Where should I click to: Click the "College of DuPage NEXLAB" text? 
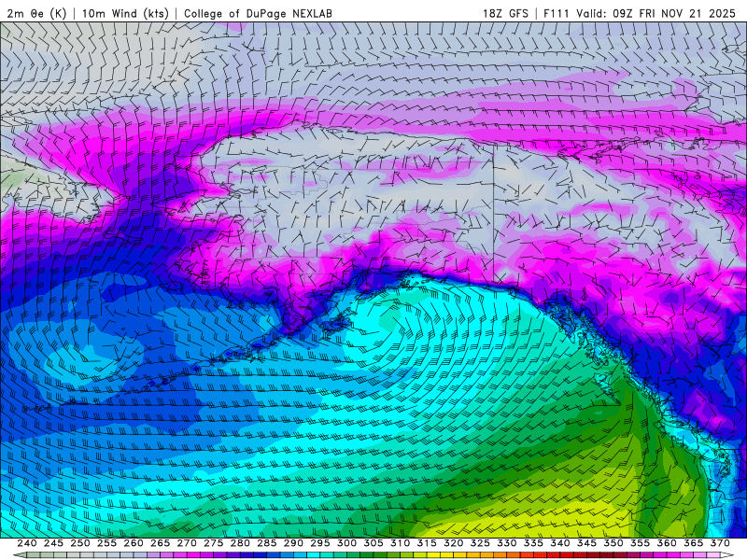[x=258, y=13]
